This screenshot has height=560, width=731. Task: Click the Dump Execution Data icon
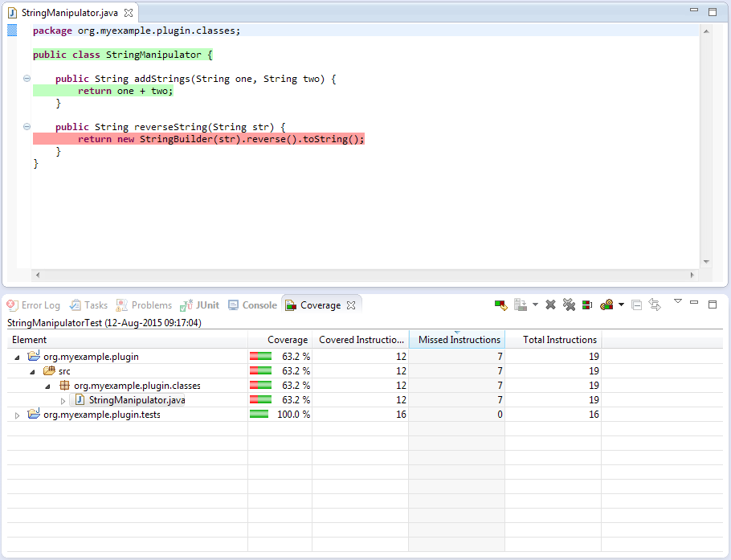(x=521, y=305)
